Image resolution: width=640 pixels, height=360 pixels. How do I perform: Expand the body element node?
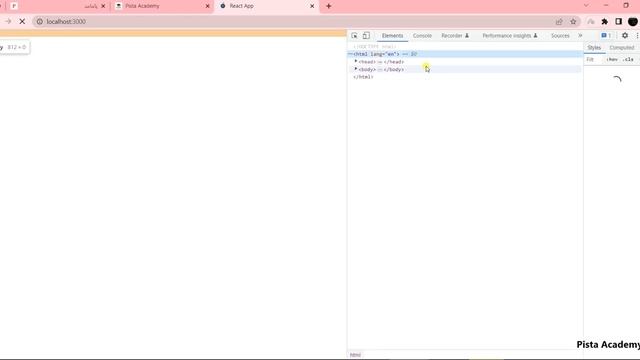pyautogui.click(x=356, y=69)
